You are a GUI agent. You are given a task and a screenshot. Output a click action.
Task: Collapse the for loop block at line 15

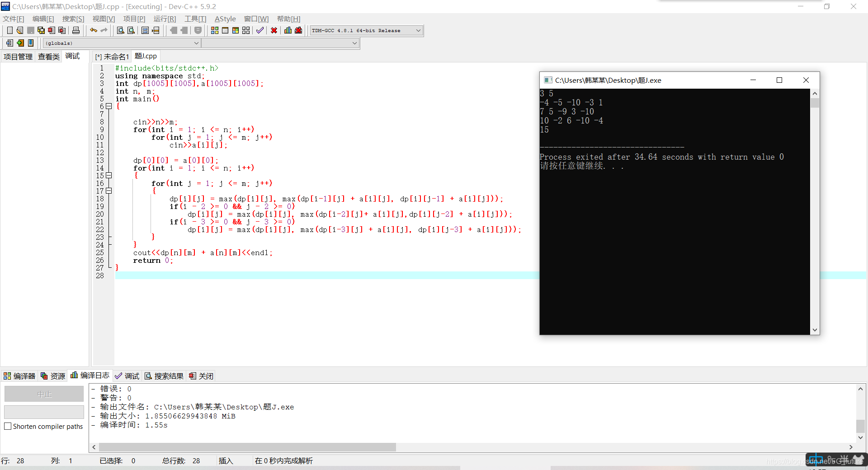[x=108, y=176]
